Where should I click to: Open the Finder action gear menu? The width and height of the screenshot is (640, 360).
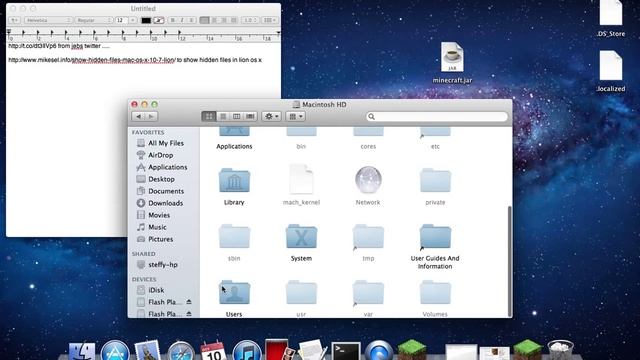(271, 117)
